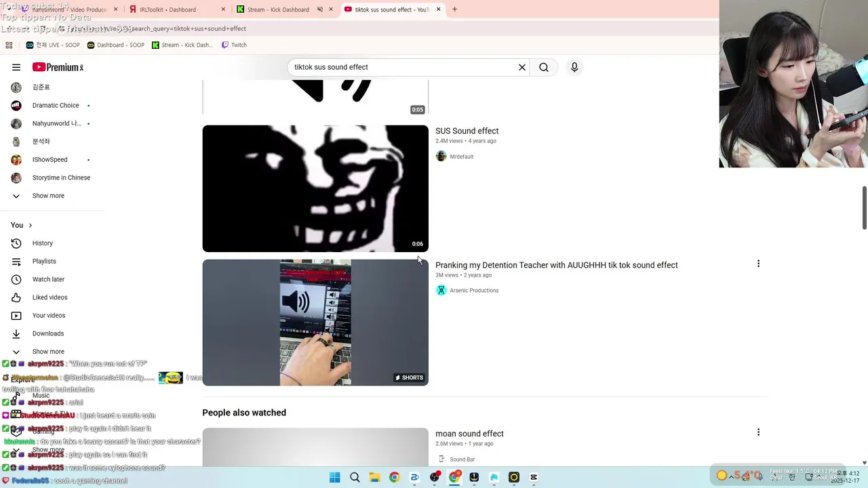Open more options for moan sound effect video

(758, 432)
